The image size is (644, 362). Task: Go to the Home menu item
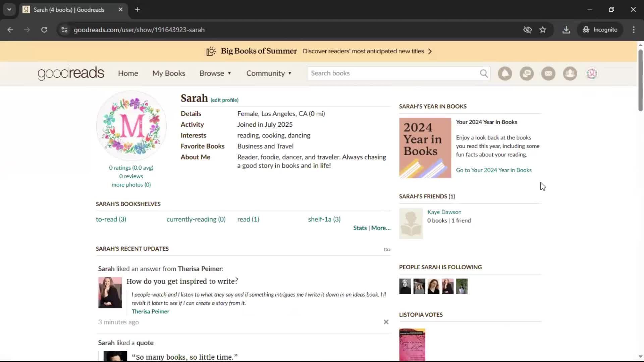coord(128,73)
